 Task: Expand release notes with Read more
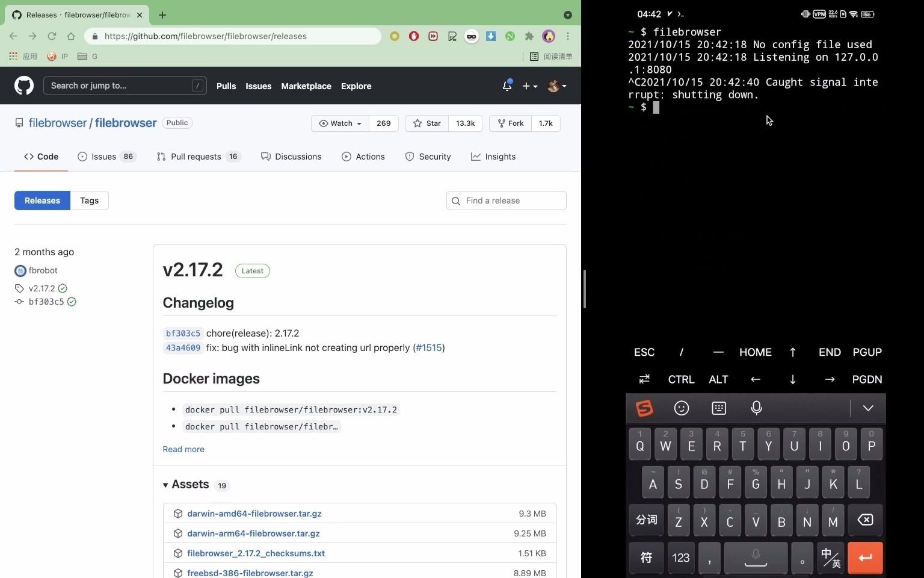(x=183, y=449)
